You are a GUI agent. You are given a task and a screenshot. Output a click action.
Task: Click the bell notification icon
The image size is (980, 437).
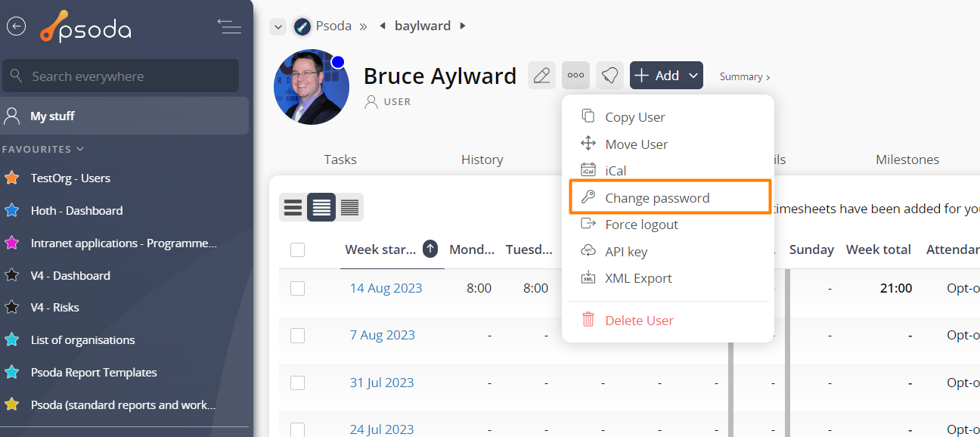point(609,76)
